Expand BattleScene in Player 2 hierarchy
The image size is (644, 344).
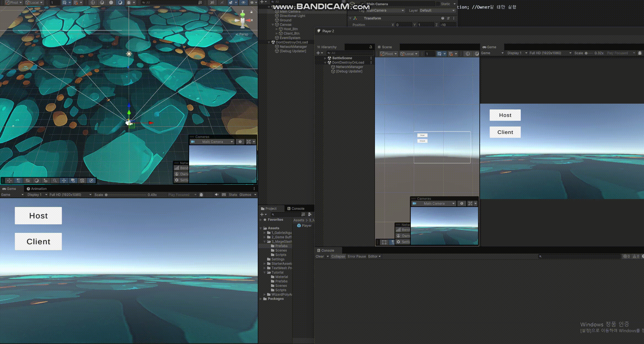pos(325,58)
